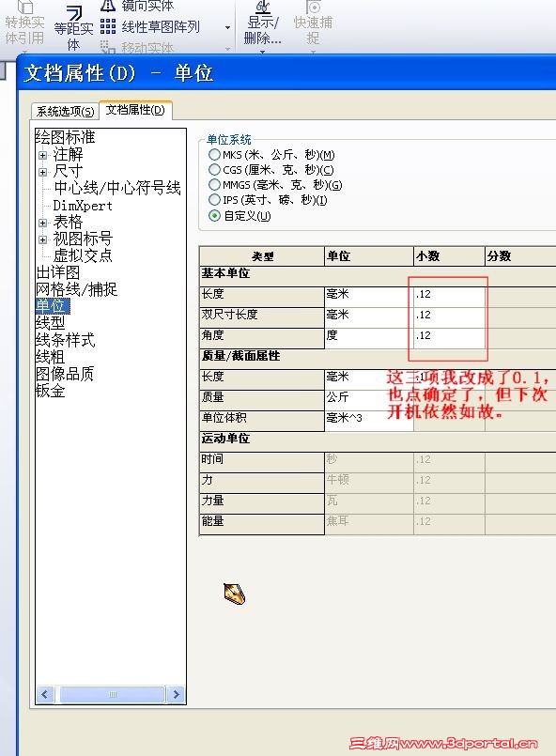The height and width of the screenshot is (756, 556).
Task: Choose the IPS unit system option
Action: [x=214, y=200]
